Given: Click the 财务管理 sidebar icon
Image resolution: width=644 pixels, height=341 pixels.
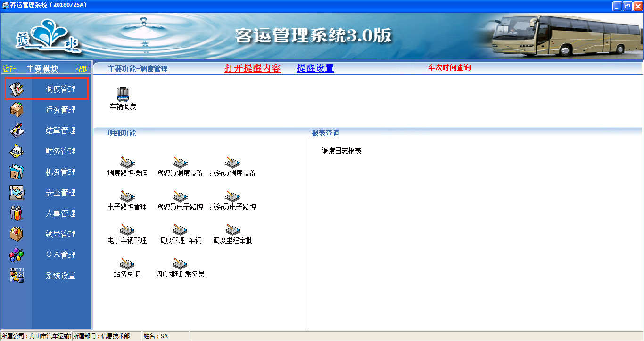Looking at the screenshot, I should click(17, 151).
